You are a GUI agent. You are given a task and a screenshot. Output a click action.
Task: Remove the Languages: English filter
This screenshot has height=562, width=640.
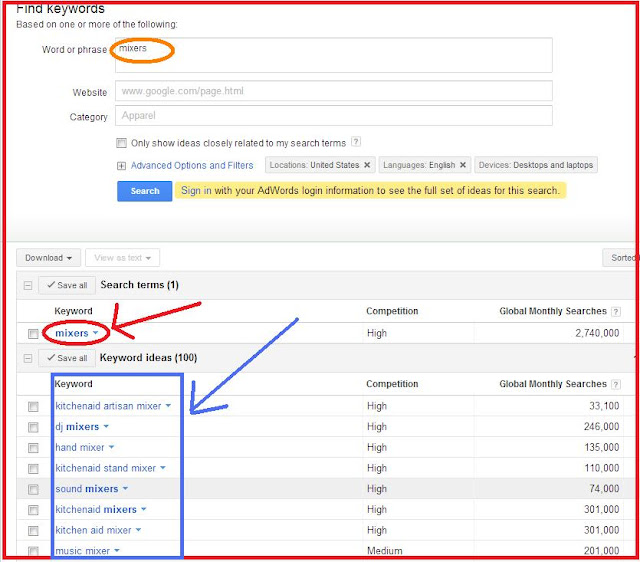click(x=463, y=165)
